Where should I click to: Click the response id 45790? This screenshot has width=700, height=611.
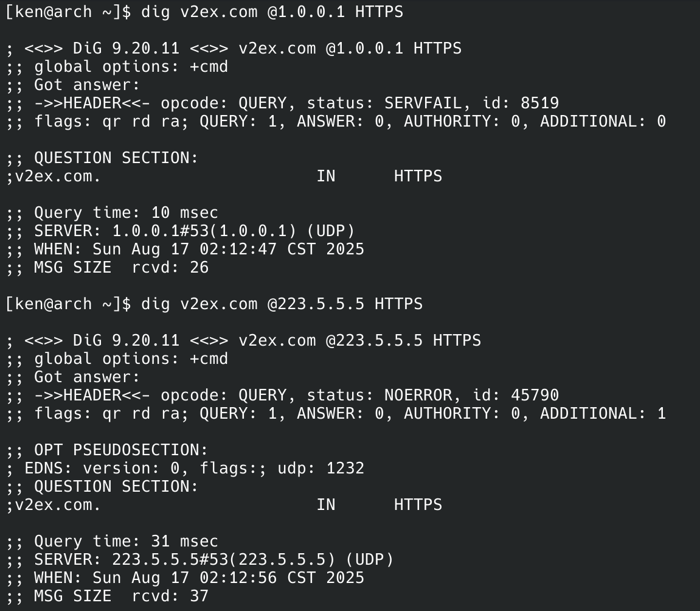point(535,396)
